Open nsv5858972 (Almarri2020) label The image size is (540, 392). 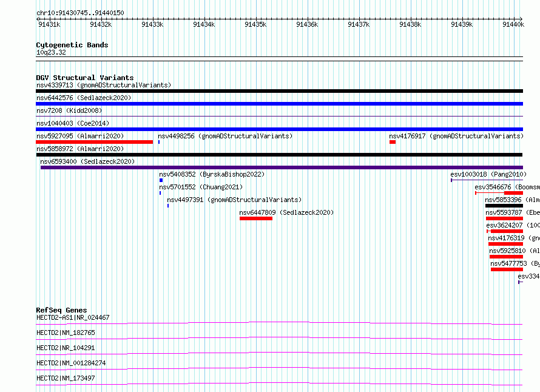(x=80, y=149)
